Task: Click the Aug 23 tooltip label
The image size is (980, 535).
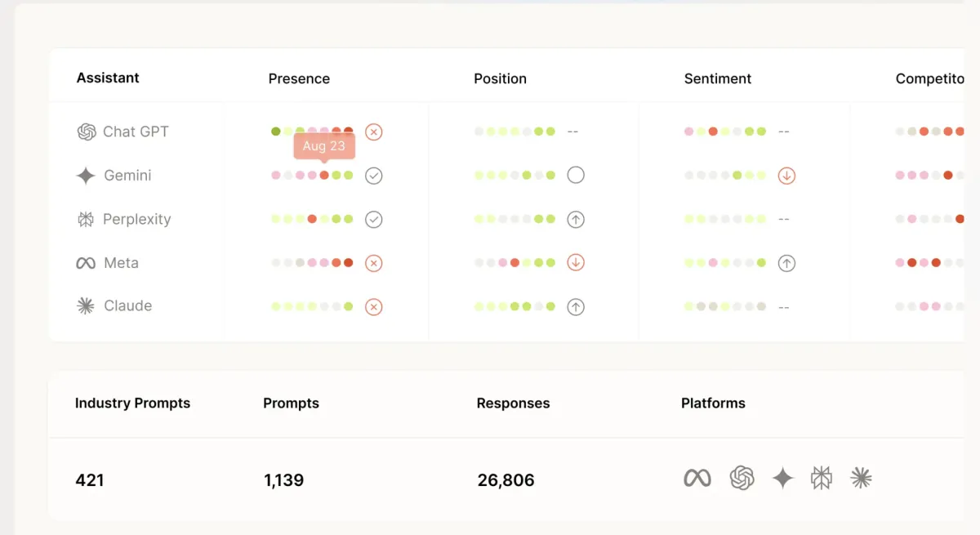Action: [x=324, y=146]
